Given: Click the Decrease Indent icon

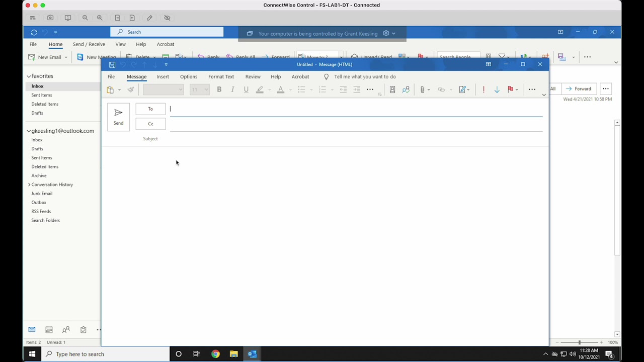Looking at the screenshot, I should coord(343,89).
